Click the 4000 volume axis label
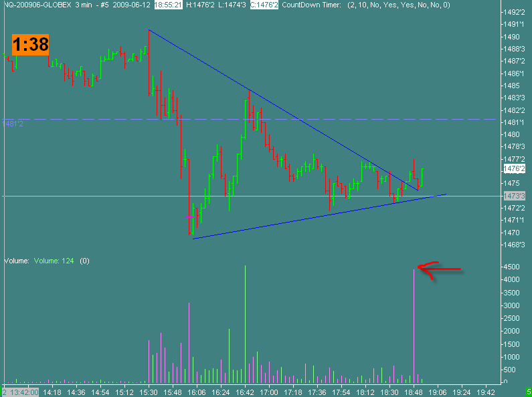The width and height of the screenshot is (532, 397). pyautogui.click(x=511, y=280)
